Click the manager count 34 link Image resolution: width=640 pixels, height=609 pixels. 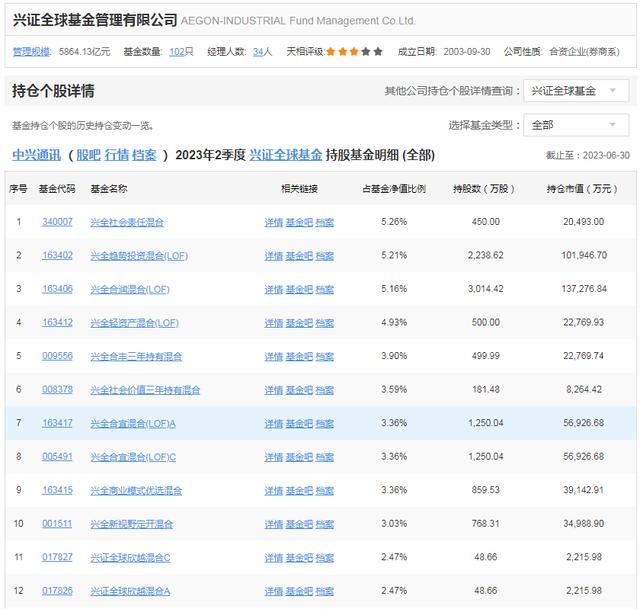258,52
